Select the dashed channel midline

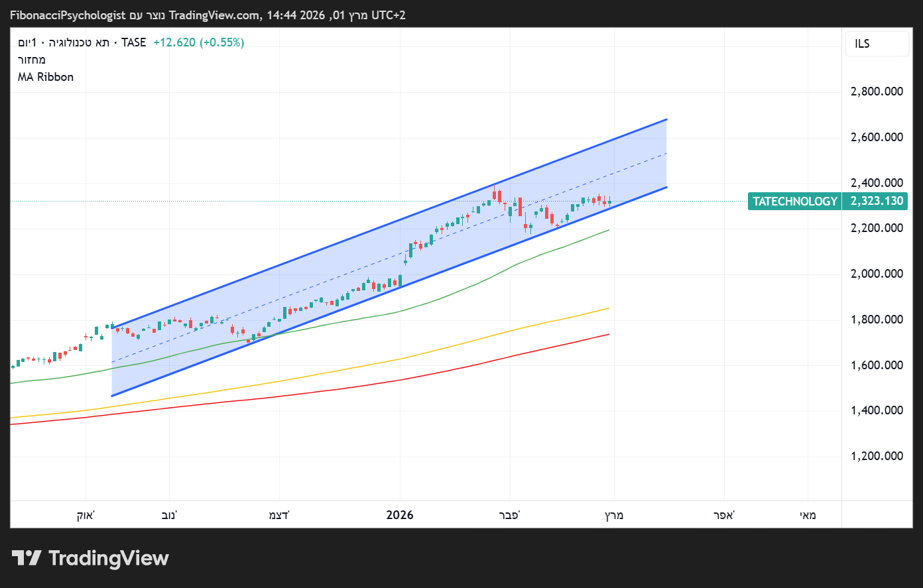tap(389, 258)
